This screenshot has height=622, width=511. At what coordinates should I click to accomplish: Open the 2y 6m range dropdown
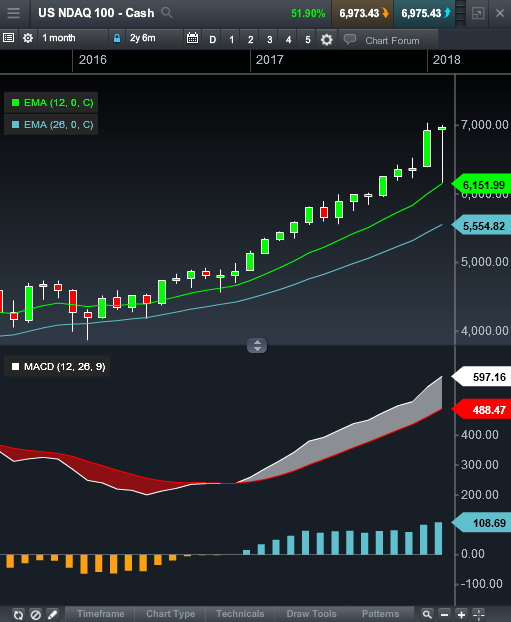click(155, 38)
